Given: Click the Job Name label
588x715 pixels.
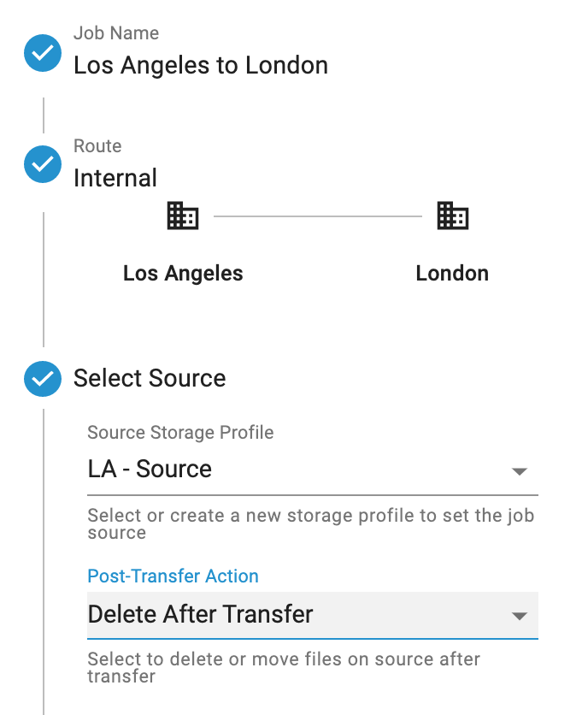Looking at the screenshot, I should 116,33.
